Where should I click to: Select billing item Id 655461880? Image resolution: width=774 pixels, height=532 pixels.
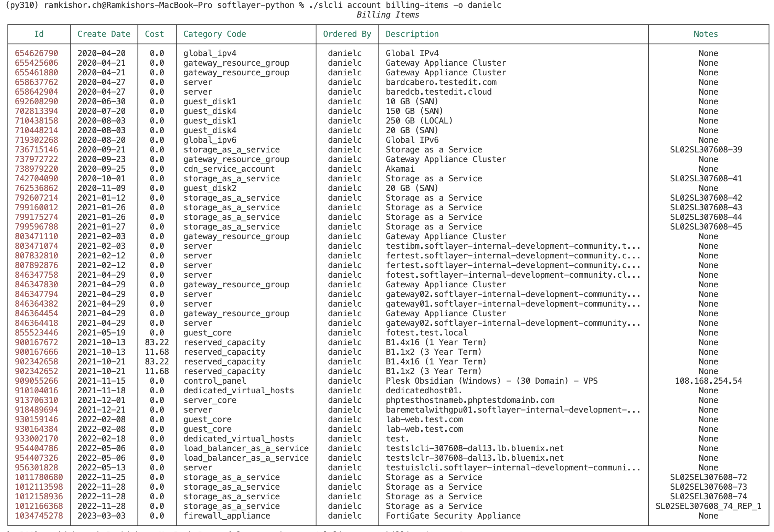click(x=36, y=73)
